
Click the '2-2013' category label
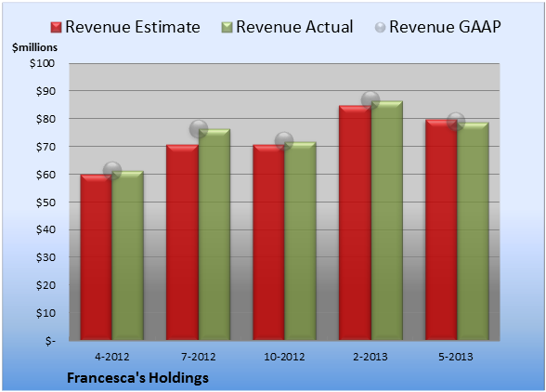click(370, 357)
